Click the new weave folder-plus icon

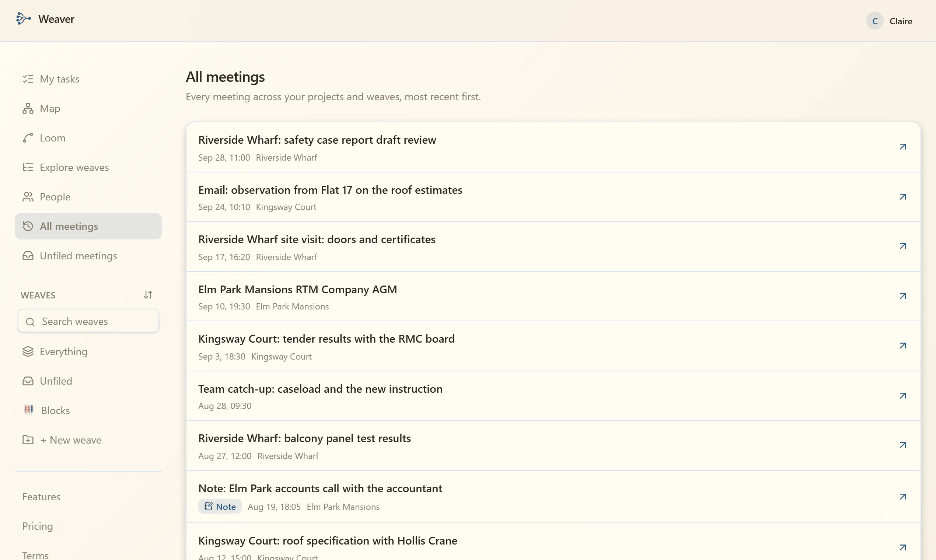28,440
